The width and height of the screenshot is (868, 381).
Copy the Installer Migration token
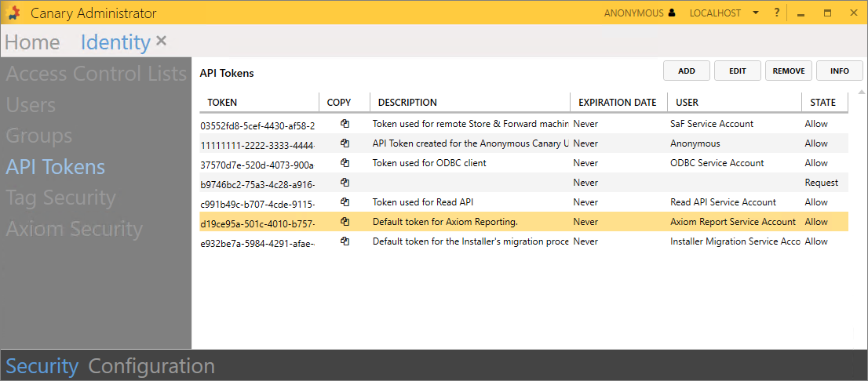click(x=344, y=241)
